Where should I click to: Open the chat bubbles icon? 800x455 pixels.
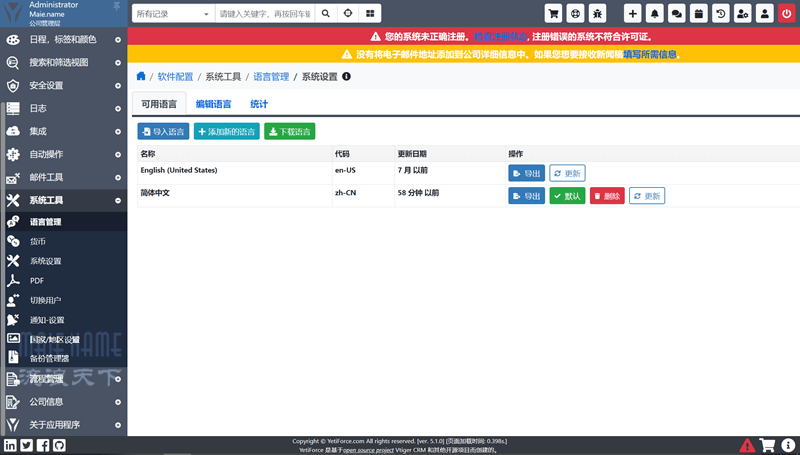(x=677, y=14)
